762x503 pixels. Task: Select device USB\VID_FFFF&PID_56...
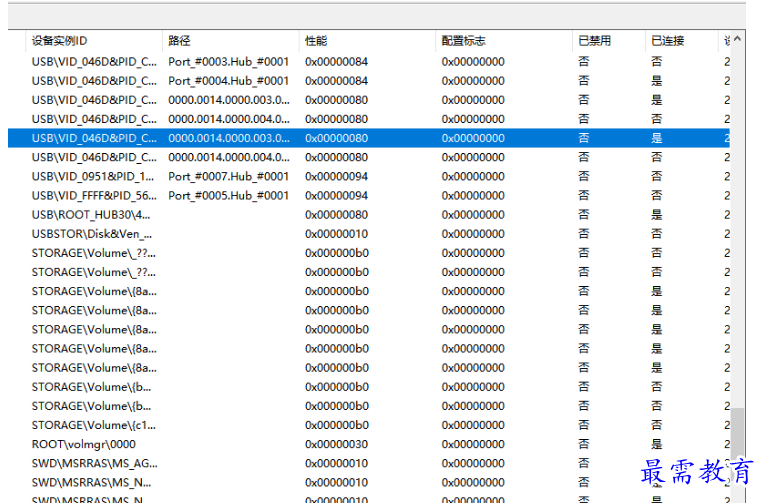coord(94,195)
